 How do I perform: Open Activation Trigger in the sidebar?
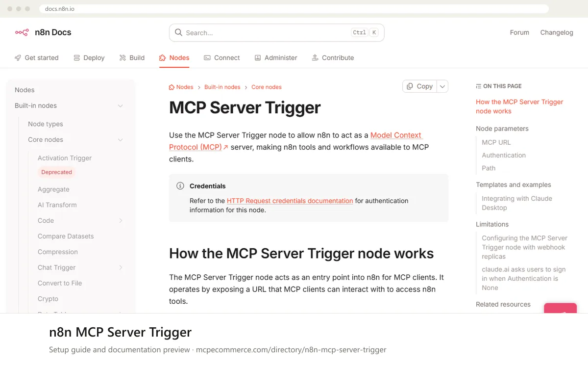(x=65, y=158)
